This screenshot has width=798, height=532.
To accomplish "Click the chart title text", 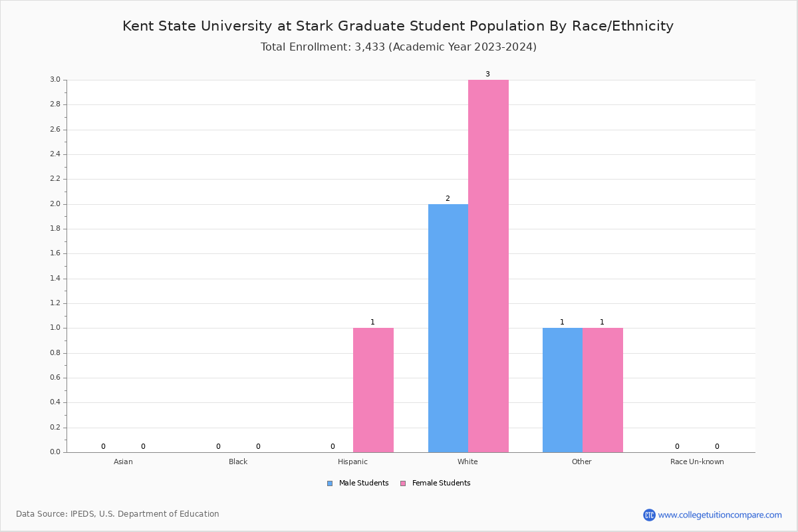I will pyautogui.click(x=398, y=26).
